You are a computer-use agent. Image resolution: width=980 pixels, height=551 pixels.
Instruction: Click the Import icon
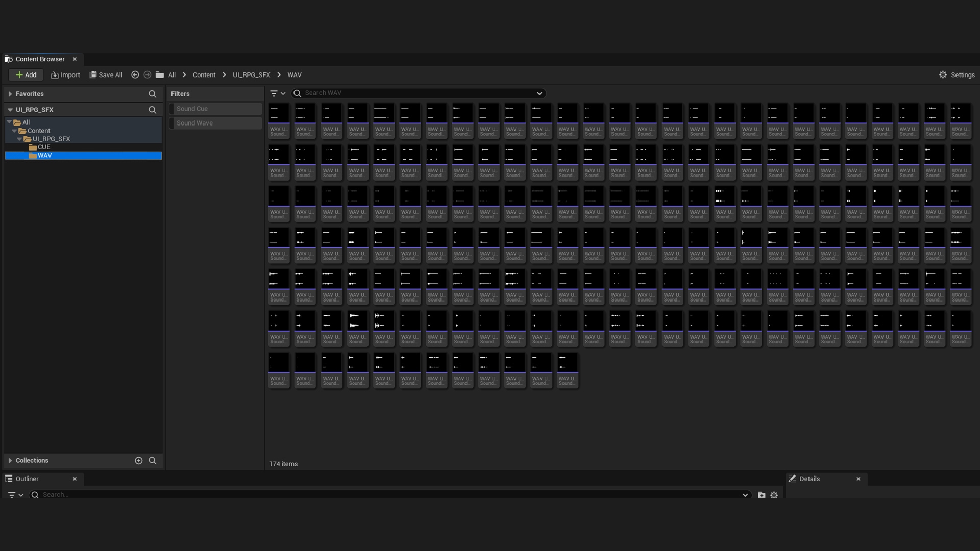55,74
